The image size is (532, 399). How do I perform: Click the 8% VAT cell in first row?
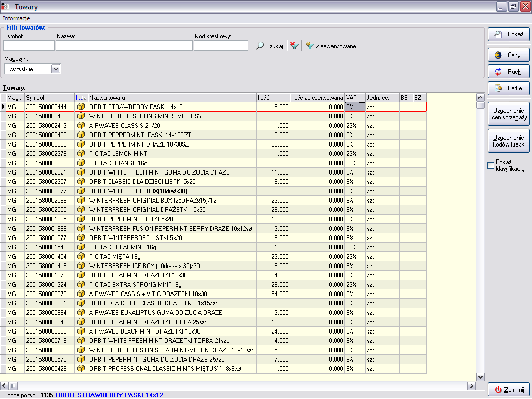click(x=355, y=107)
